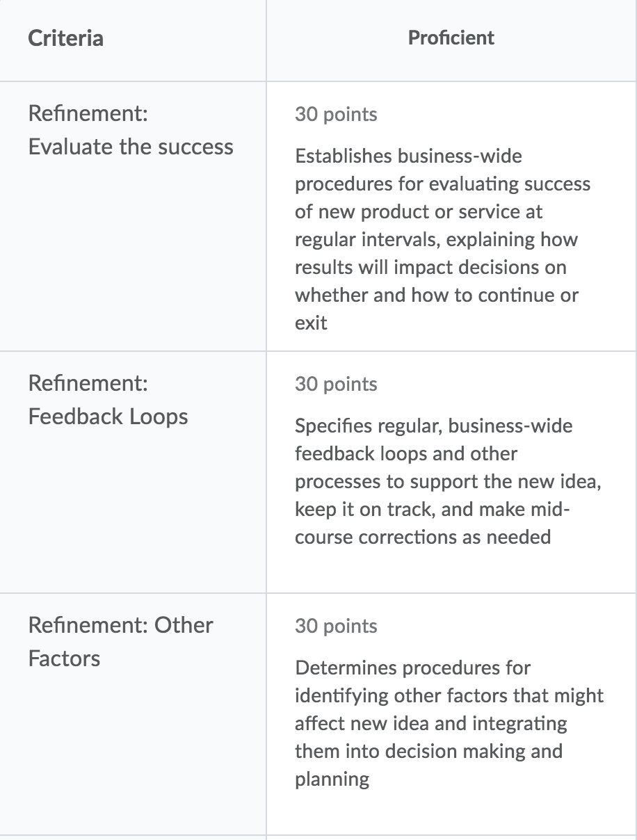
Task: Click the Criteria column header
Action: (x=65, y=38)
